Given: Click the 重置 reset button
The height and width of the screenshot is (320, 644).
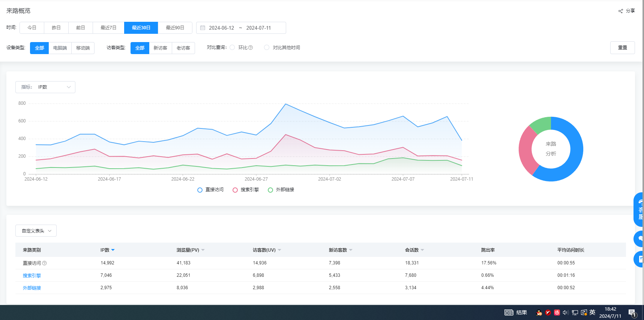Looking at the screenshot, I should (x=623, y=48).
